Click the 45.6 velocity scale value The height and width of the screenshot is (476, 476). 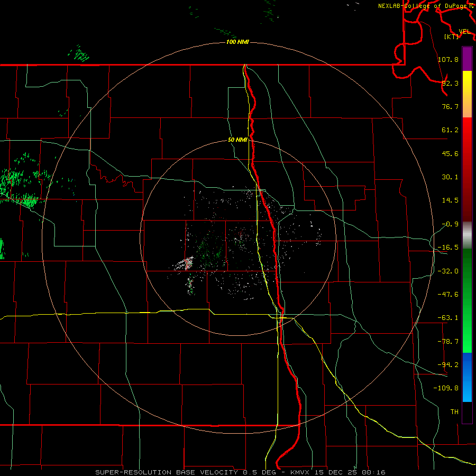[x=450, y=153]
